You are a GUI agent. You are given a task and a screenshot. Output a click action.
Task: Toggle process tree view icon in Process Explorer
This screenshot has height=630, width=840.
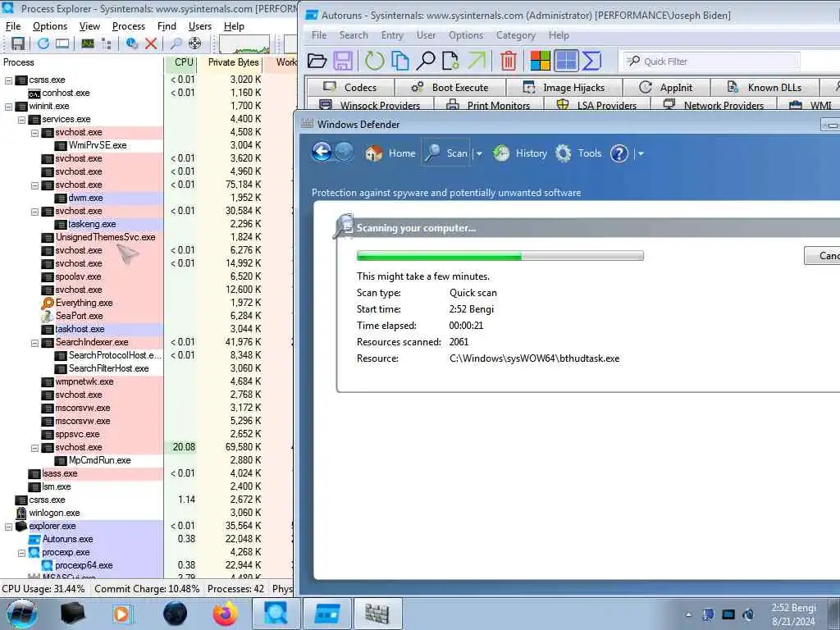click(x=106, y=44)
